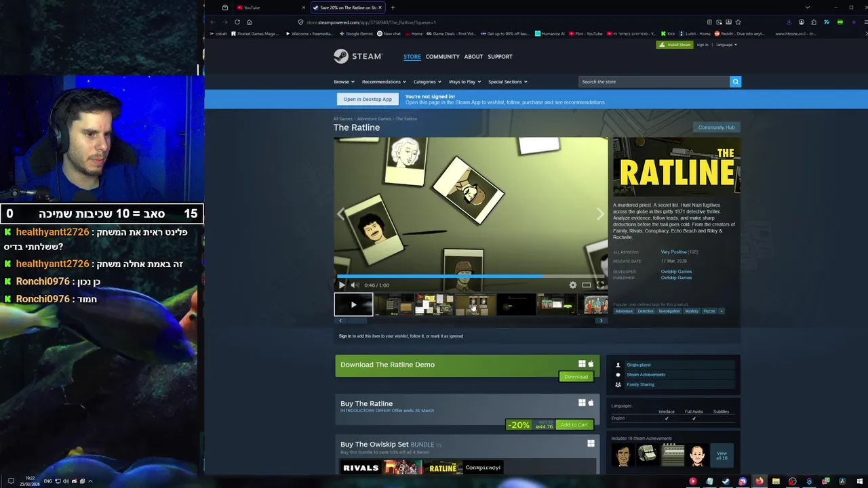Viewport: 868px width, 488px height.
Task: Toggle theater mode on video player
Action: point(587,285)
